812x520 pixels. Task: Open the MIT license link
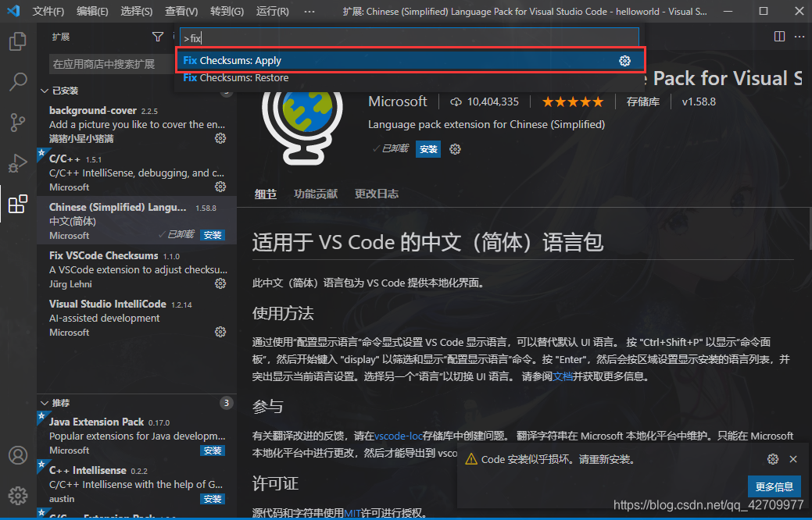click(352, 513)
